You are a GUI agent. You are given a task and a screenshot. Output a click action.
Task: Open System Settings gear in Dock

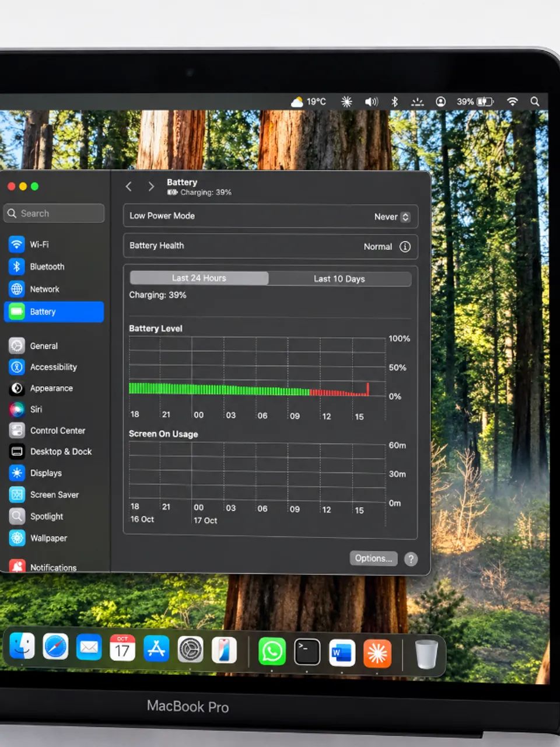tap(190, 649)
